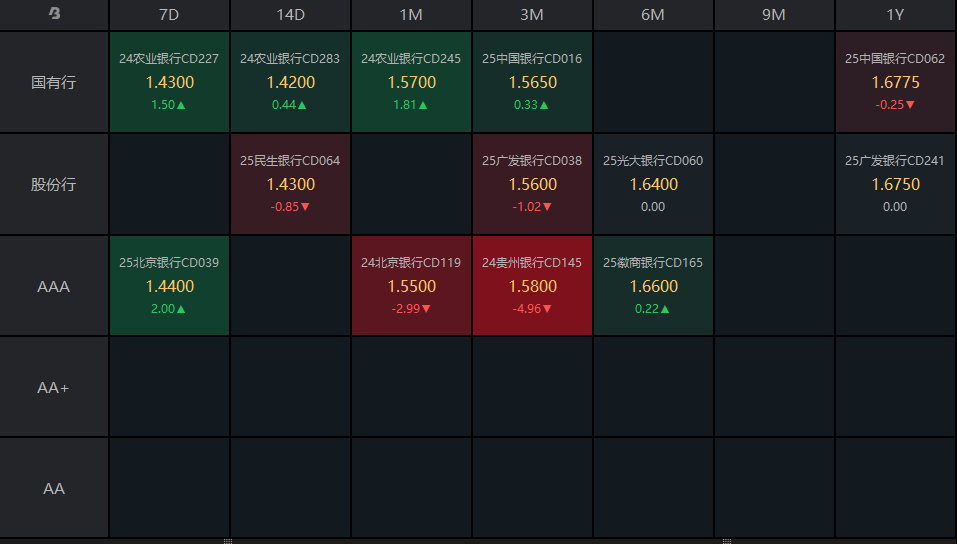Select the 25民生银行CD064 quote cell
The width and height of the screenshot is (957, 544).
[290, 184]
